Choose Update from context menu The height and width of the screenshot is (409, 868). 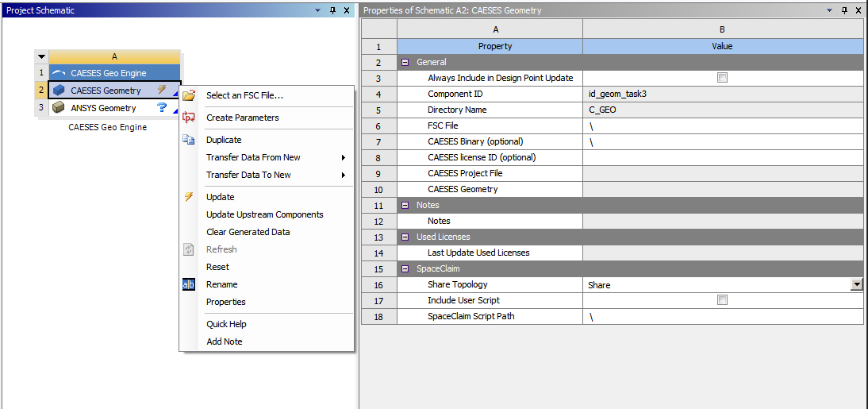tap(221, 197)
